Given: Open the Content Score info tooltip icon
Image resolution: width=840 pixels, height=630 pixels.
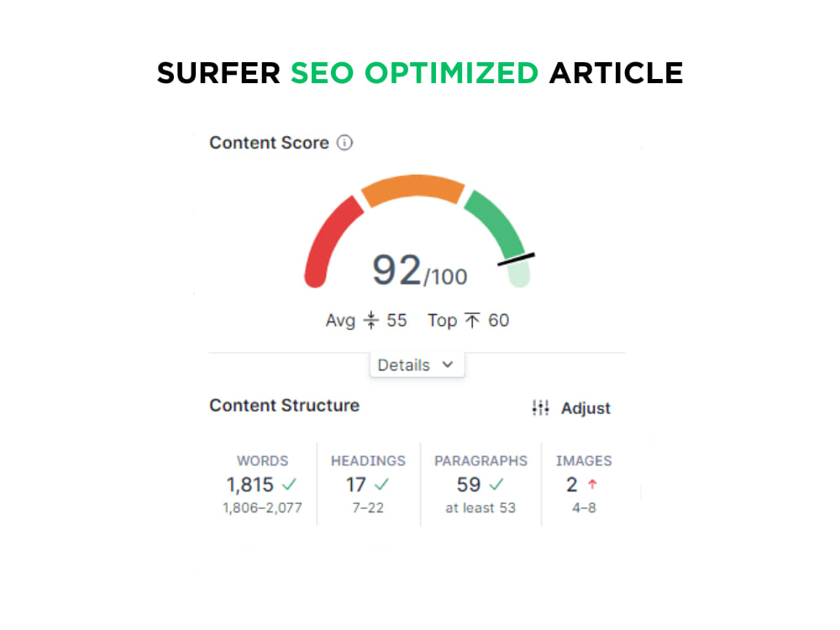Looking at the screenshot, I should [344, 143].
